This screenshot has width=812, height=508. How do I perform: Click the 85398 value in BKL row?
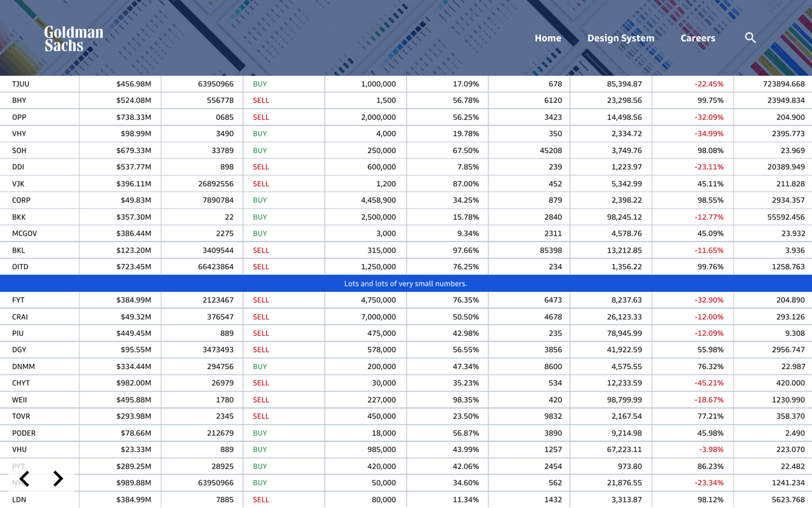(x=551, y=250)
